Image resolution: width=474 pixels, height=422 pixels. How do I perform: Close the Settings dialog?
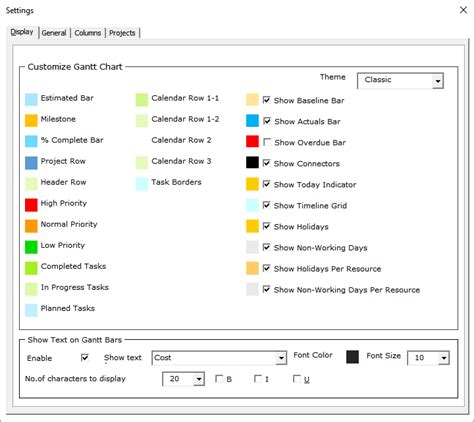tap(463, 10)
